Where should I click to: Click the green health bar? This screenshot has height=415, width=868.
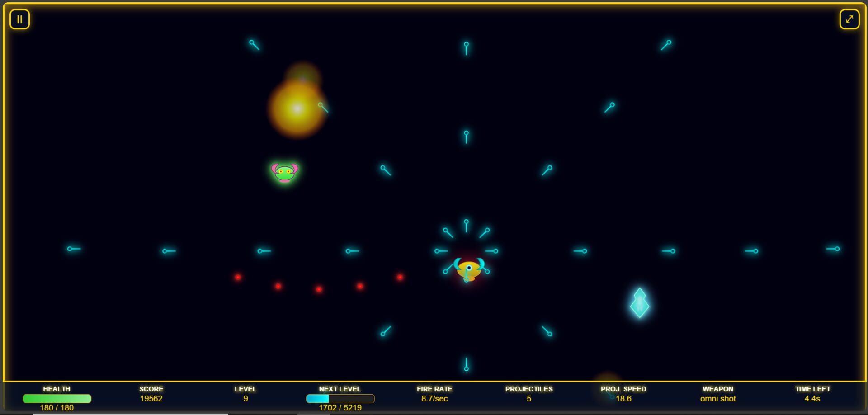point(57,399)
